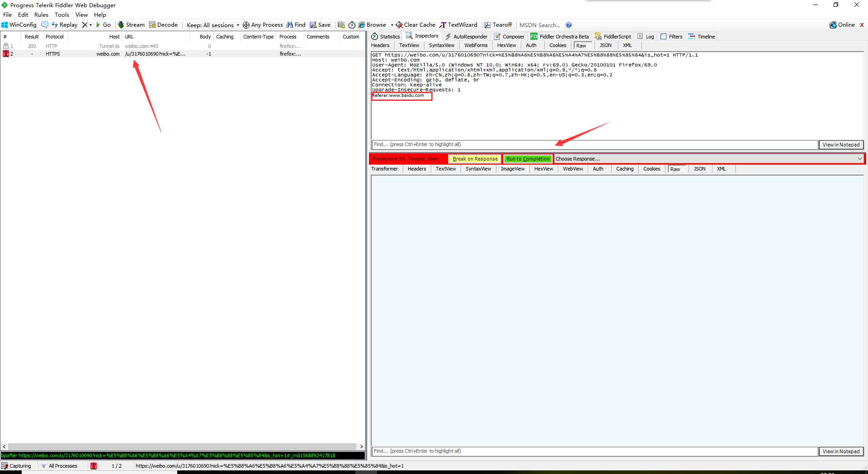Launch Browse in Internet Explorer
The width and height of the screenshot is (868, 474).
(373, 25)
